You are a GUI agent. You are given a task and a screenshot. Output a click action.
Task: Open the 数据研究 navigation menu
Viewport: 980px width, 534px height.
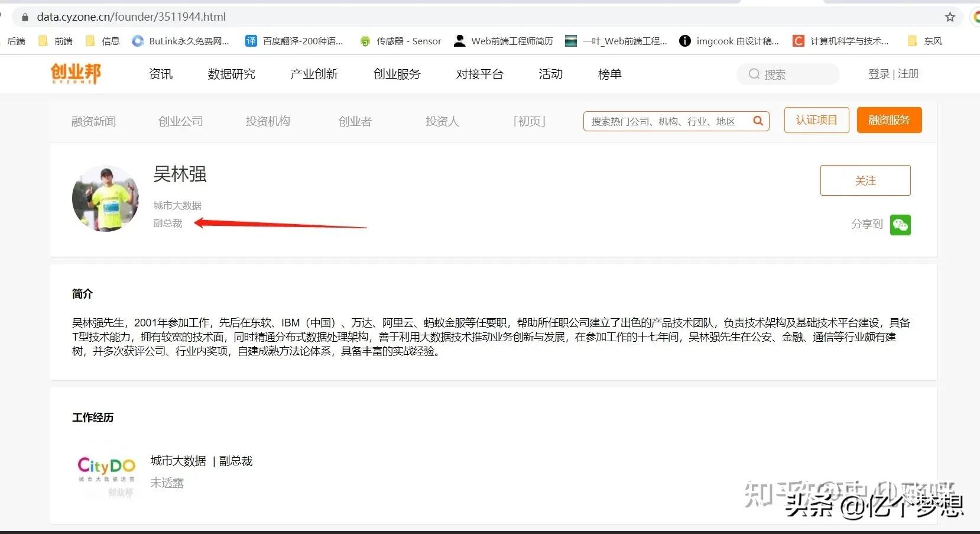[231, 74]
